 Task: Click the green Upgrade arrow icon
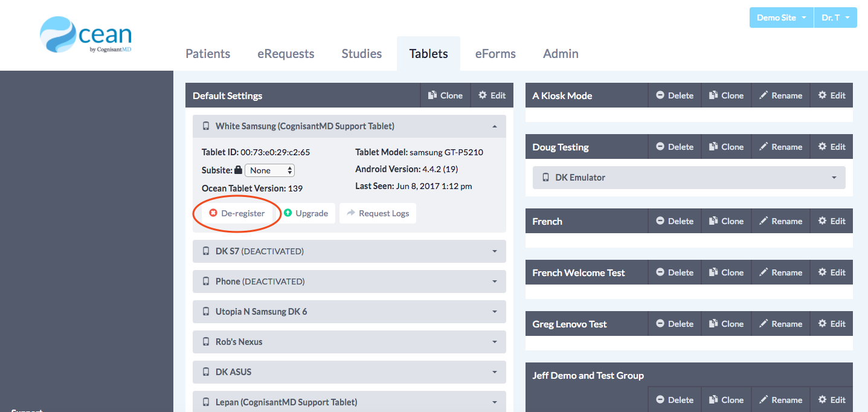pyautogui.click(x=288, y=213)
